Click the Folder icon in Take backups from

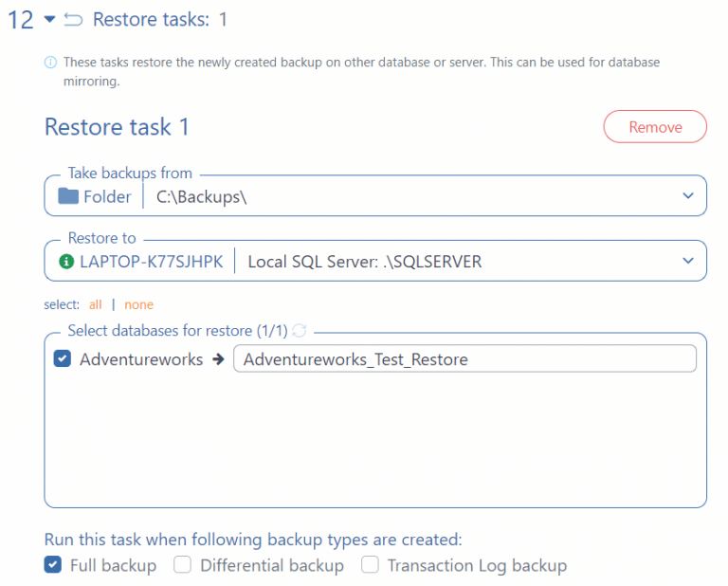point(68,196)
